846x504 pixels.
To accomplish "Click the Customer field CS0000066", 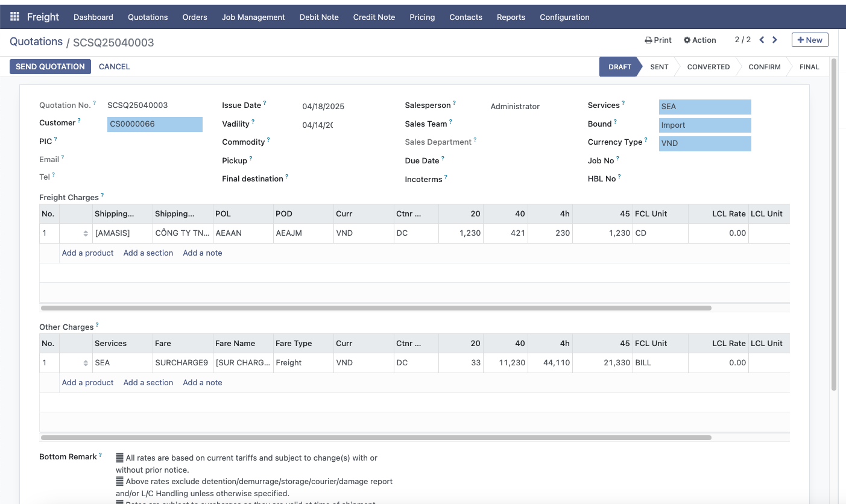I will [x=154, y=124].
